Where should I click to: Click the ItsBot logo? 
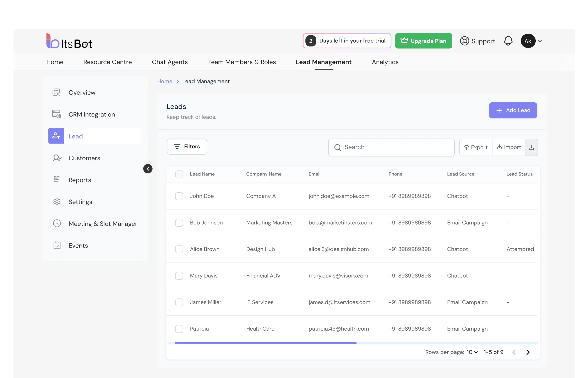tap(69, 41)
